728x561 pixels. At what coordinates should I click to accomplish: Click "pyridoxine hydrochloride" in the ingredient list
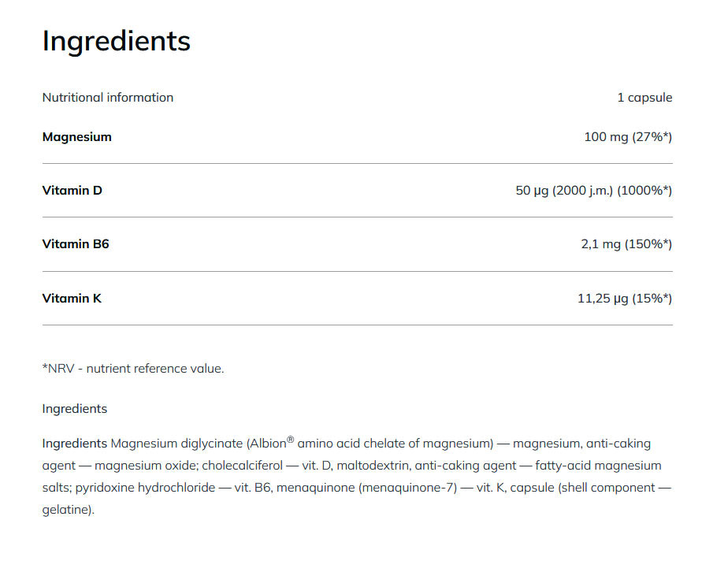point(145,488)
